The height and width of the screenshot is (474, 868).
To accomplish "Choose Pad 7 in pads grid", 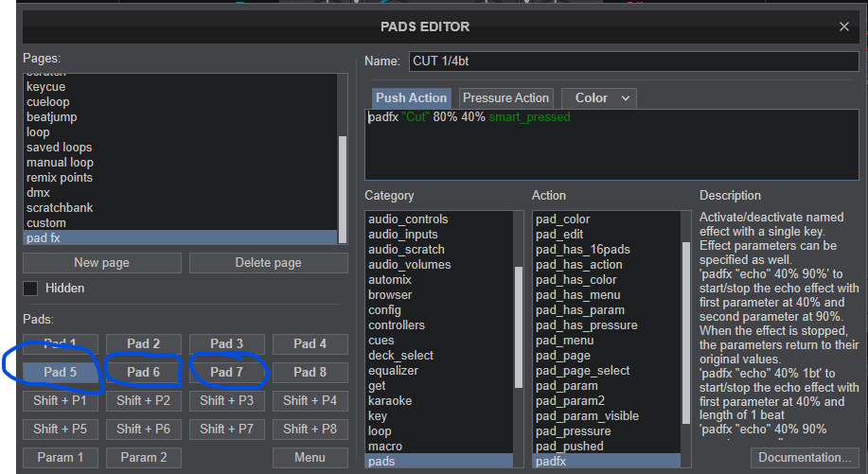I will [x=227, y=372].
